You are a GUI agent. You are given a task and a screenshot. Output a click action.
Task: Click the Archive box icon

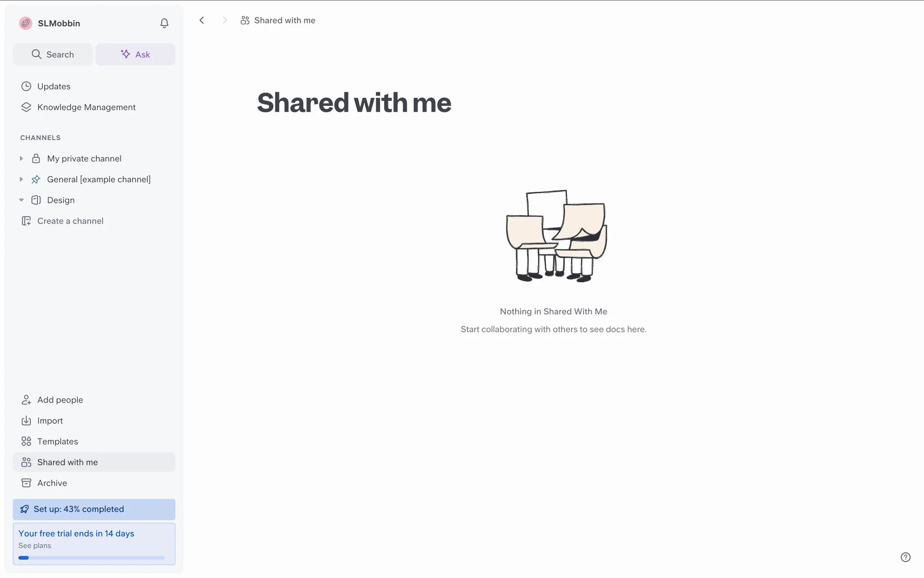pyautogui.click(x=26, y=483)
